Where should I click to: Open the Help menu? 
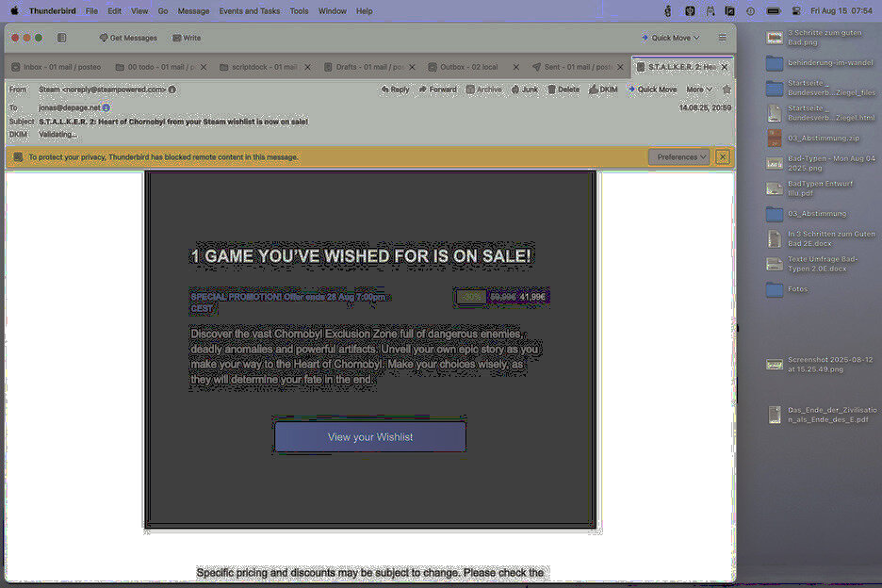[x=365, y=10]
